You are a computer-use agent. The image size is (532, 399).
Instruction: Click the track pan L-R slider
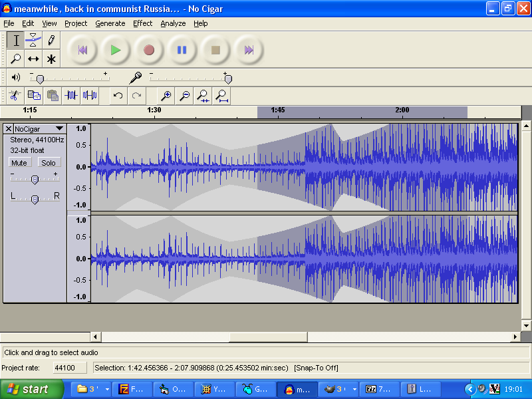[x=35, y=199]
